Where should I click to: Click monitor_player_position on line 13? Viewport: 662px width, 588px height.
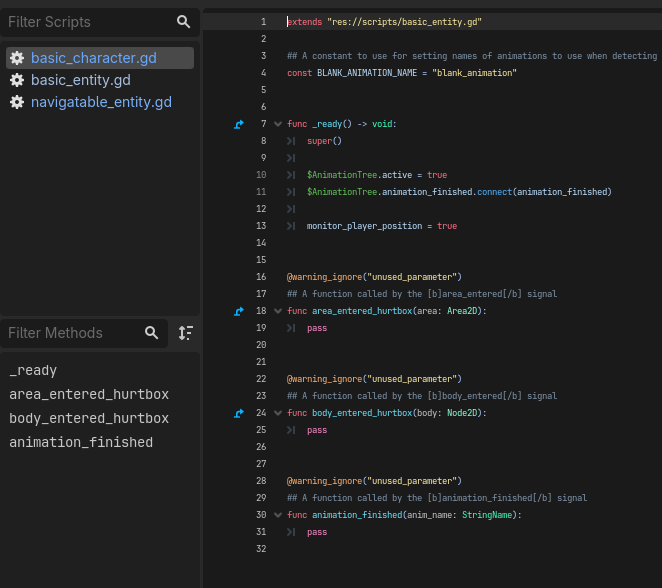[x=364, y=226]
